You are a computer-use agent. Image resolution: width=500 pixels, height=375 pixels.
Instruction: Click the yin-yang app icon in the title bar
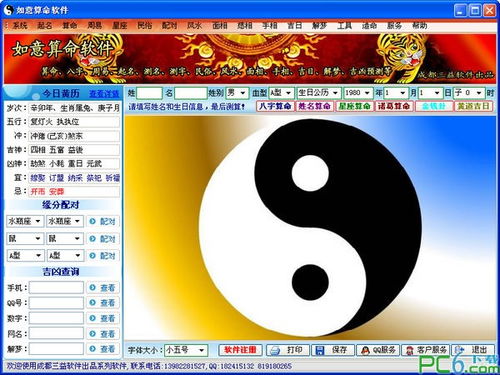8,10
